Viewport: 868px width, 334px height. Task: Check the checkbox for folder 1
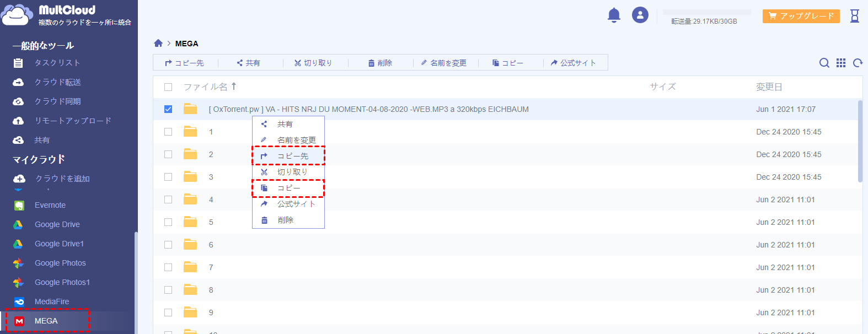[x=168, y=132]
